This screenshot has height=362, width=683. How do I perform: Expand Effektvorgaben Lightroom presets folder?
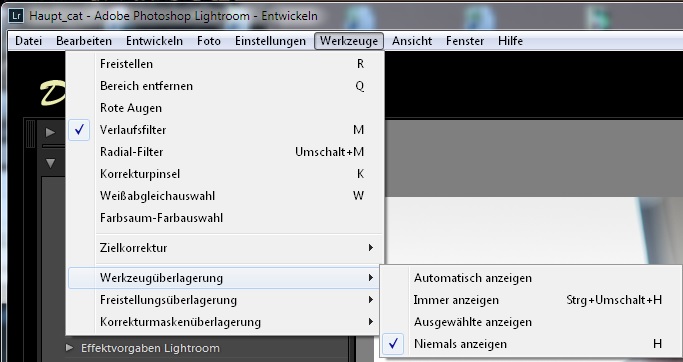69,348
